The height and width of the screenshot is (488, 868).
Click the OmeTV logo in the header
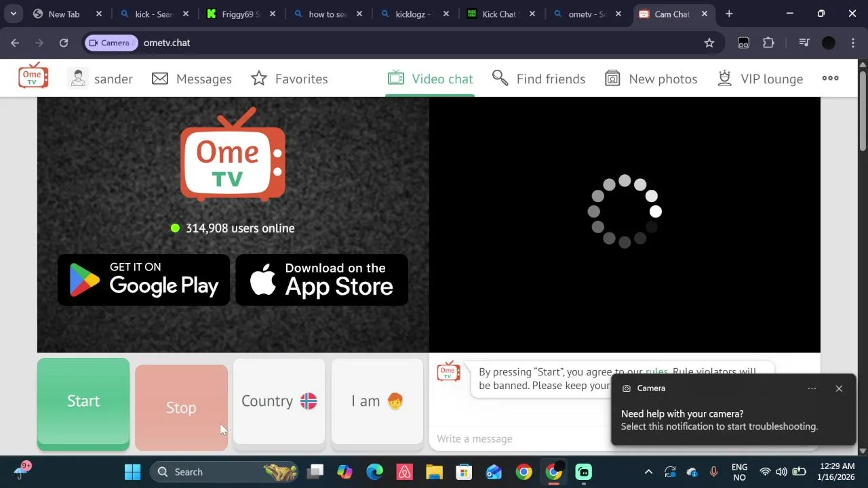click(x=33, y=76)
